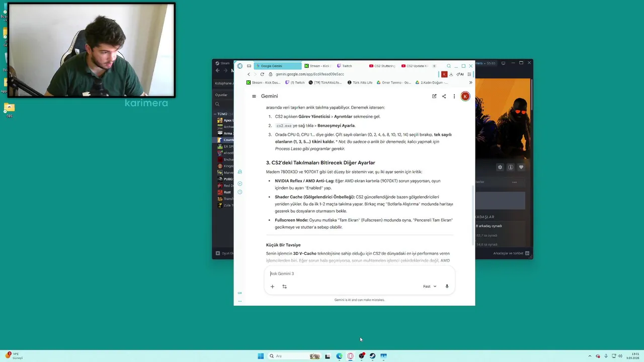Screen dimensions: 644x362
Task: Open Microsoft Edge from the taskbar
Action: click(339, 356)
